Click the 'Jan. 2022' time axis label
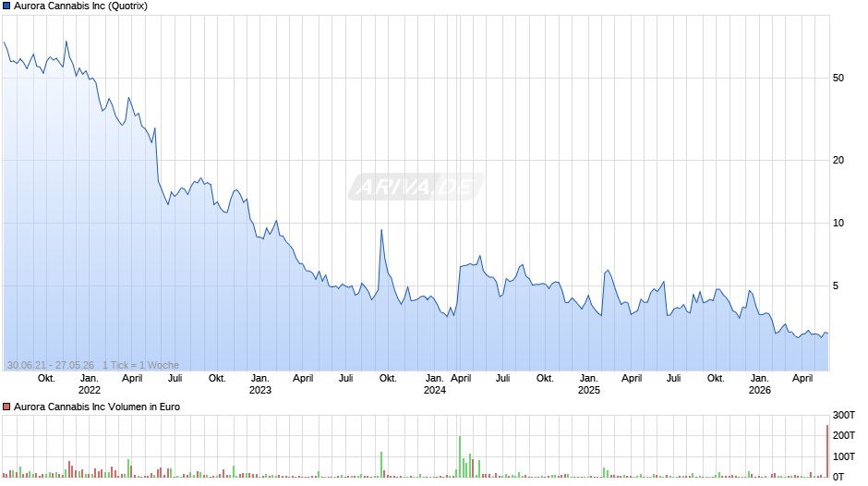The width and height of the screenshot is (868, 486). tap(90, 384)
